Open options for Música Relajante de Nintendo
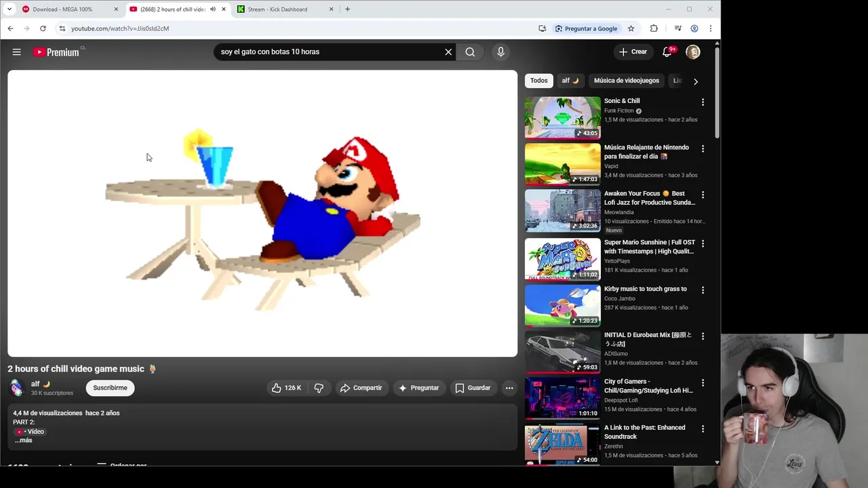 click(x=703, y=148)
